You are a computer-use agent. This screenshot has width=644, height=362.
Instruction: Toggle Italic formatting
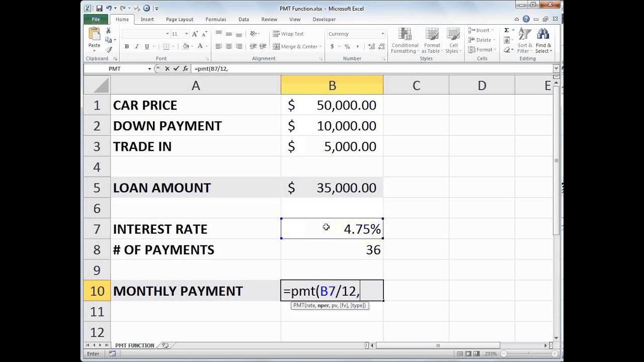coord(136,46)
